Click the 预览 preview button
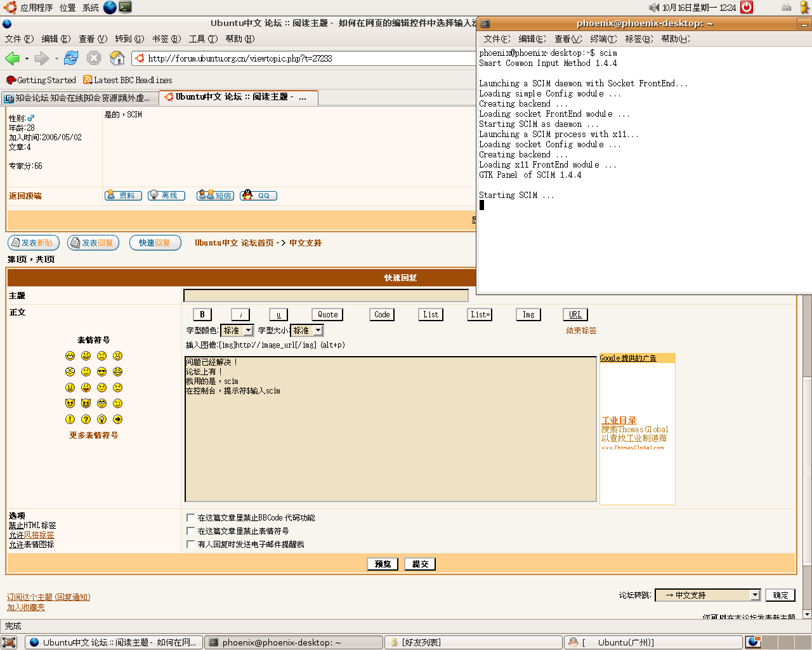 [x=383, y=564]
